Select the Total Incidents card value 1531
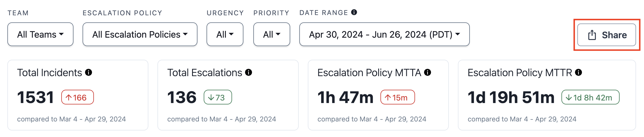This screenshot has width=644, height=137. (35, 97)
